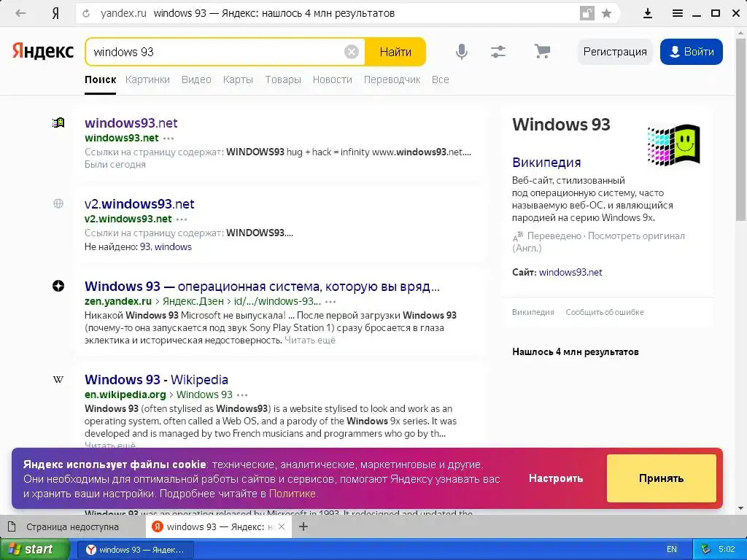Click the Найти search button
The height and width of the screenshot is (560, 747).
(x=395, y=52)
